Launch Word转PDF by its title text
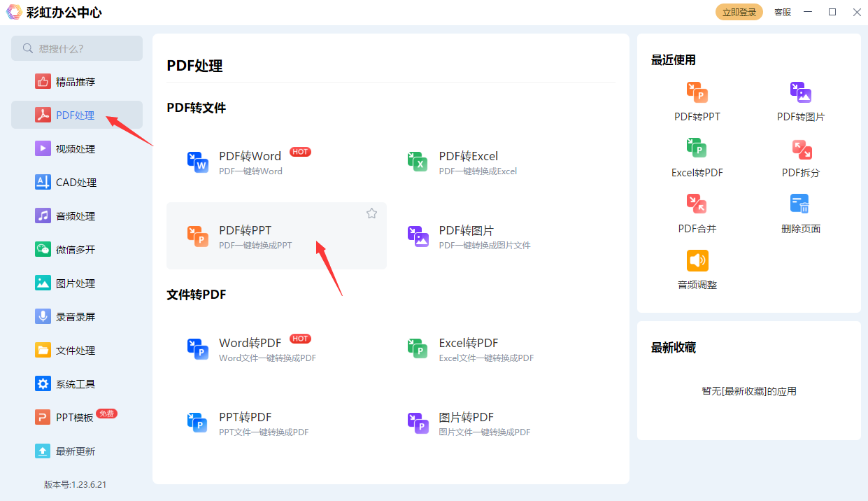The width and height of the screenshot is (868, 501). click(x=250, y=343)
